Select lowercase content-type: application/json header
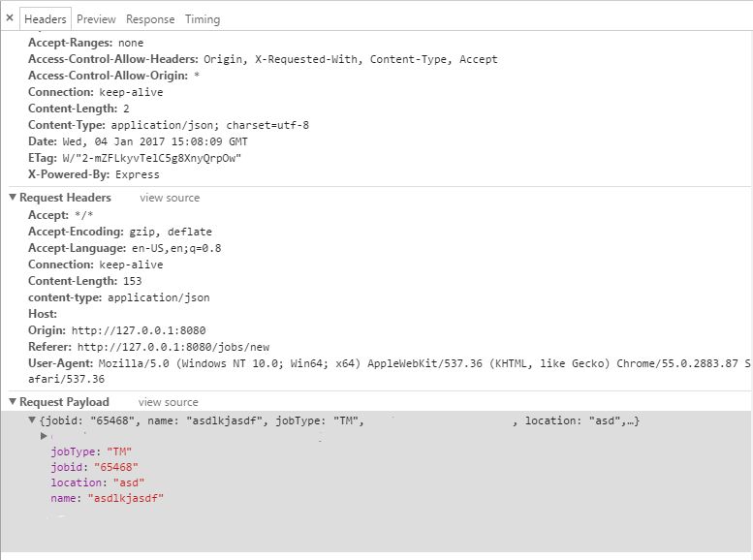Viewport: 753px width, 560px height. [x=119, y=297]
